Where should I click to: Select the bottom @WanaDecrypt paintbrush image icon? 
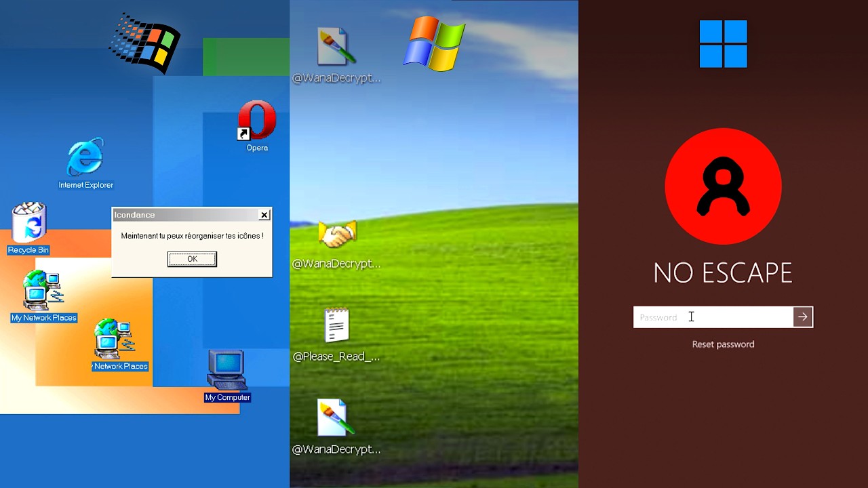coord(336,418)
